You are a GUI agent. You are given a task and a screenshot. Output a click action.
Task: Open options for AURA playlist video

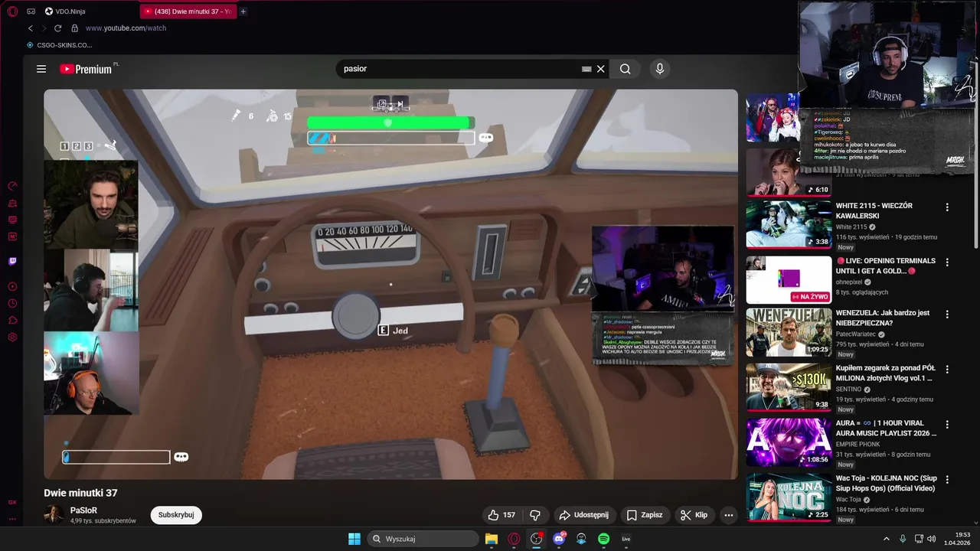(947, 425)
